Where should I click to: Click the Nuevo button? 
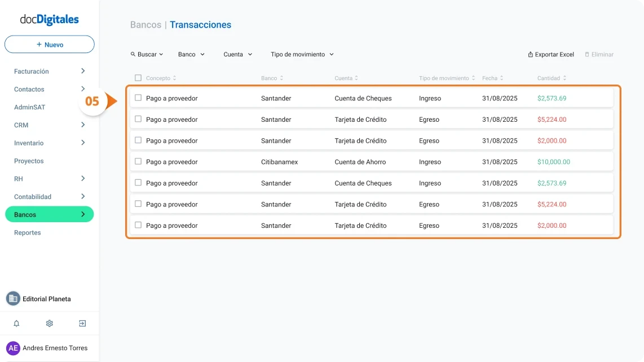coord(50,44)
